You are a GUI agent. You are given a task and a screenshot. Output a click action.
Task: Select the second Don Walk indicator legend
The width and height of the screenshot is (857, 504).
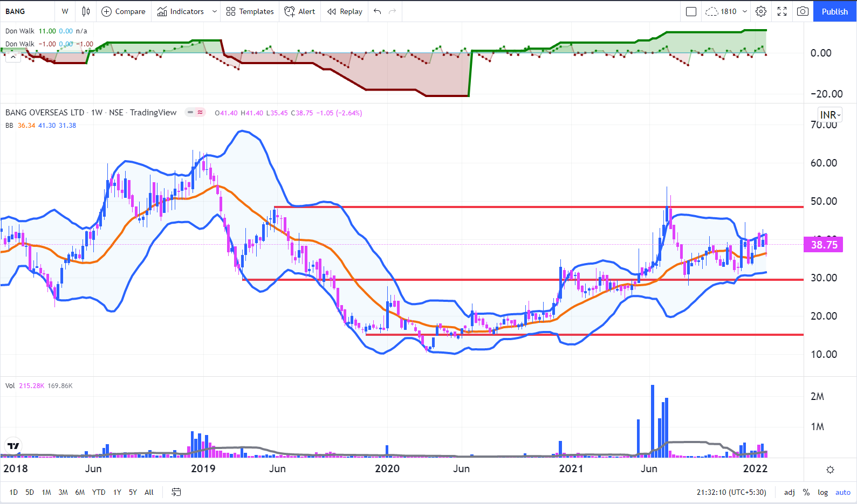[x=20, y=44]
